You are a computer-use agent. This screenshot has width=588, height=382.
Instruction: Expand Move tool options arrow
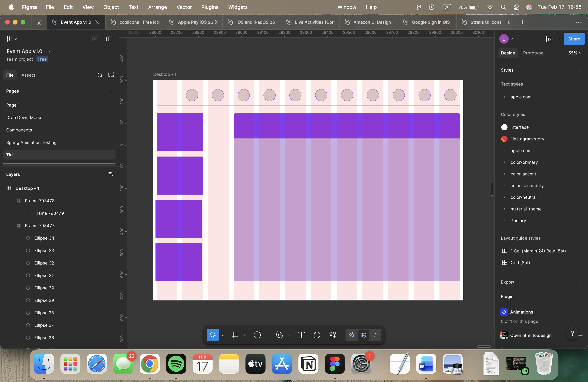coord(223,335)
